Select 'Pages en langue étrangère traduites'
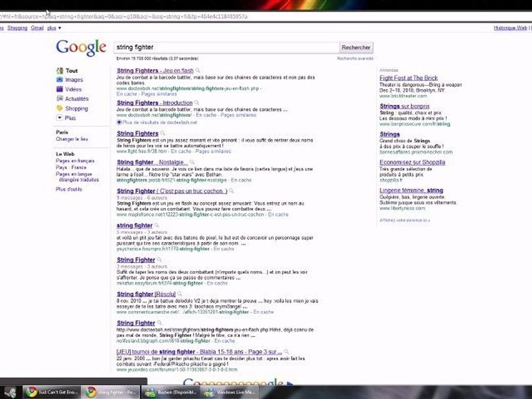The image size is (532, 399). [x=78, y=177]
